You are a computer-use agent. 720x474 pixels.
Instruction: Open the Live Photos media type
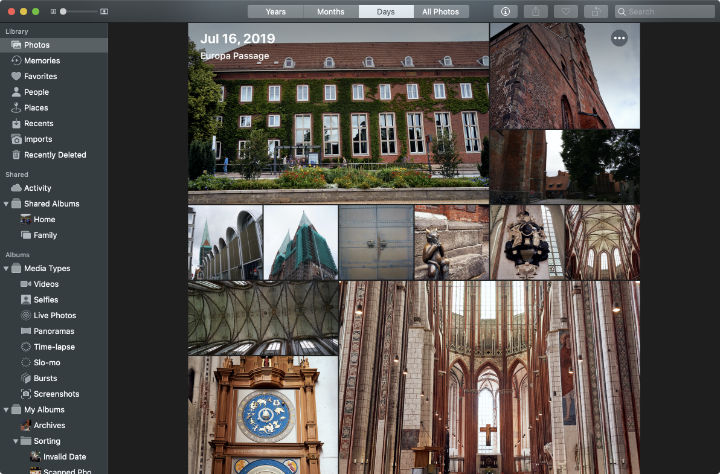(x=54, y=315)
